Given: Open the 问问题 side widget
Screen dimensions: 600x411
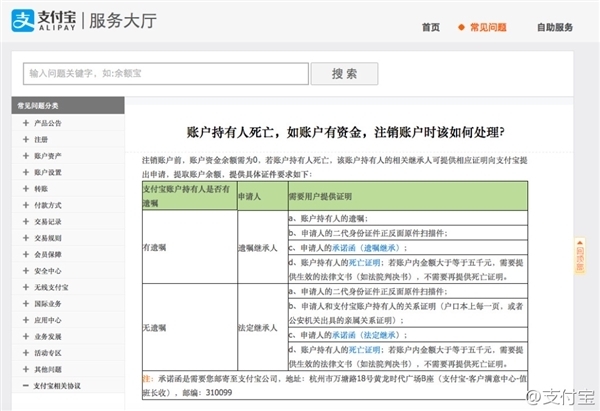Looking at the screenshot, I should (x=578, y=256).
